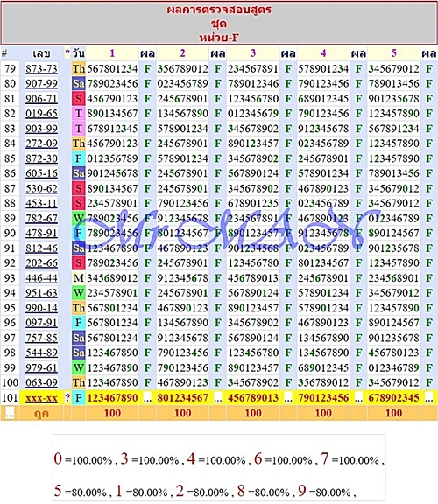Click the 903-99 link in row 83

[41, 129]
